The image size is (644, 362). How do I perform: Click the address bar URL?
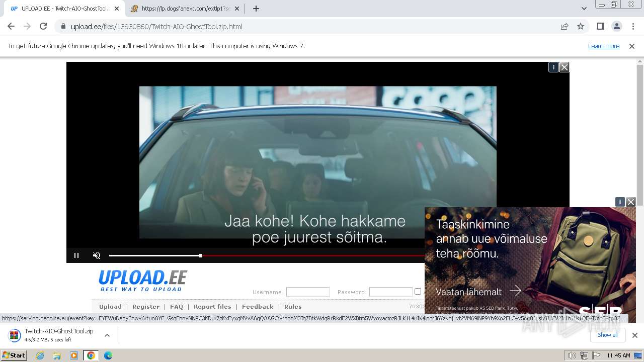(x=156, y=27)
